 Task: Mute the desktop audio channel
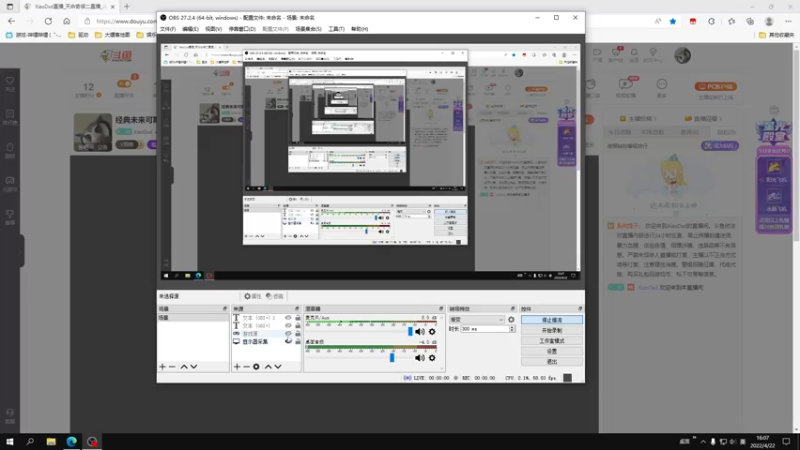(419, 358)
